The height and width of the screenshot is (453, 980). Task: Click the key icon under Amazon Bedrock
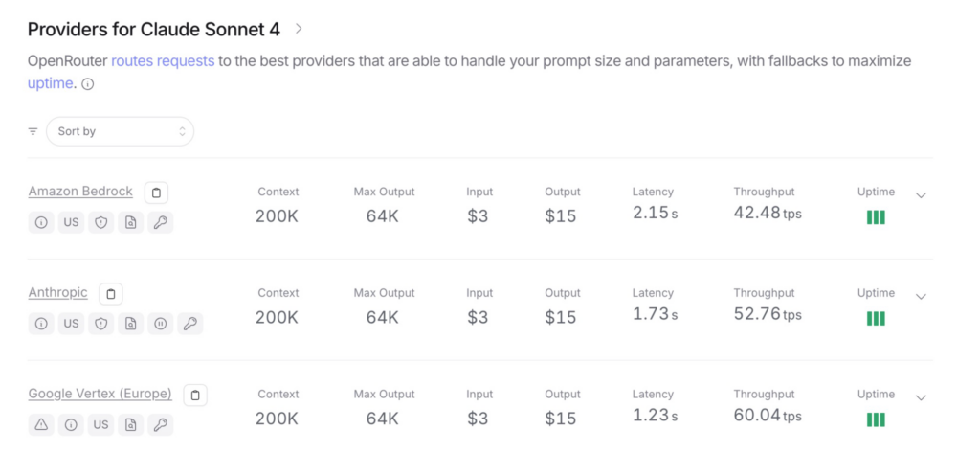[161, 222]
